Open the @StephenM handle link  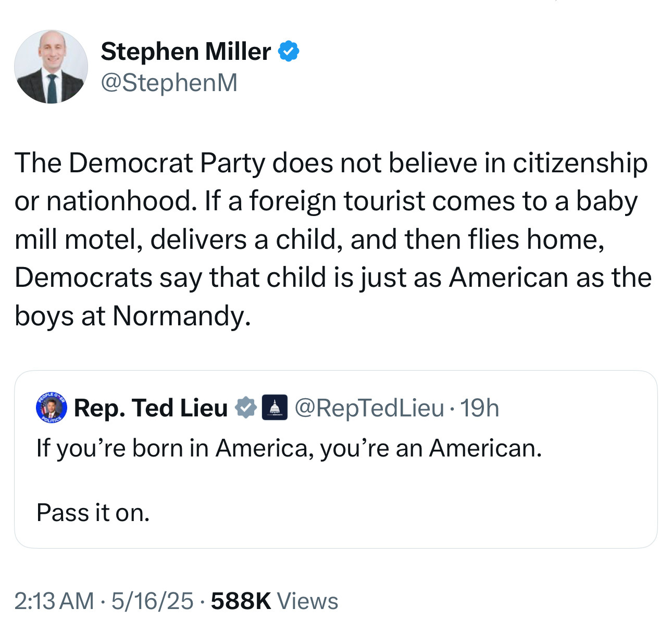(x=169, y=82)
